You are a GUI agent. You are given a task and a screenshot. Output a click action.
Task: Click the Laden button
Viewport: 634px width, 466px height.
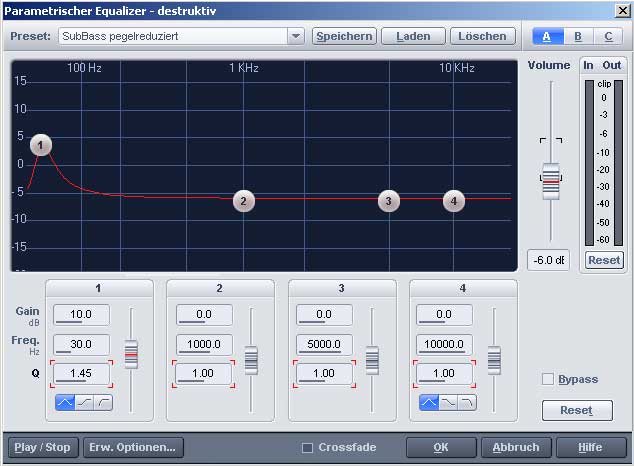pos(413,36)
